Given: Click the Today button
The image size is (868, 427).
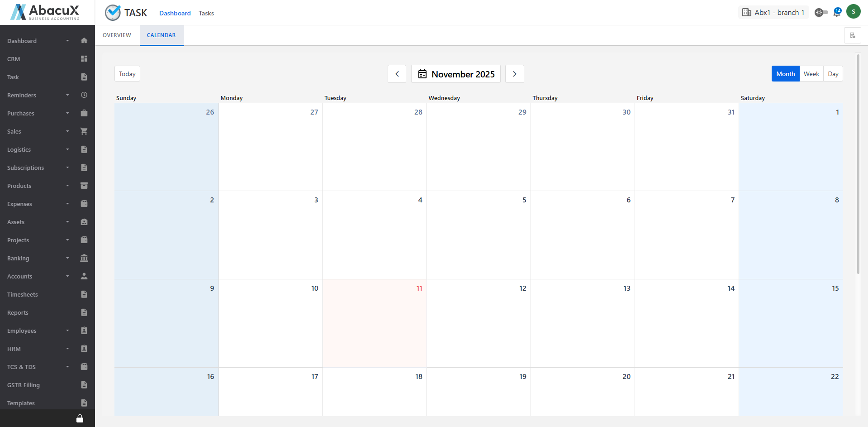Looking at the screenshot, I should (127, 74).
